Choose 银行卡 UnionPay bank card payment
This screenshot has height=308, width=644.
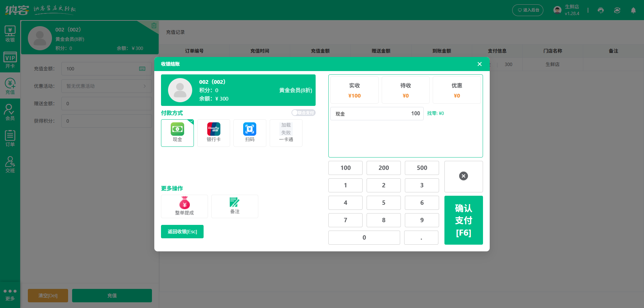(x=213, y=133)
